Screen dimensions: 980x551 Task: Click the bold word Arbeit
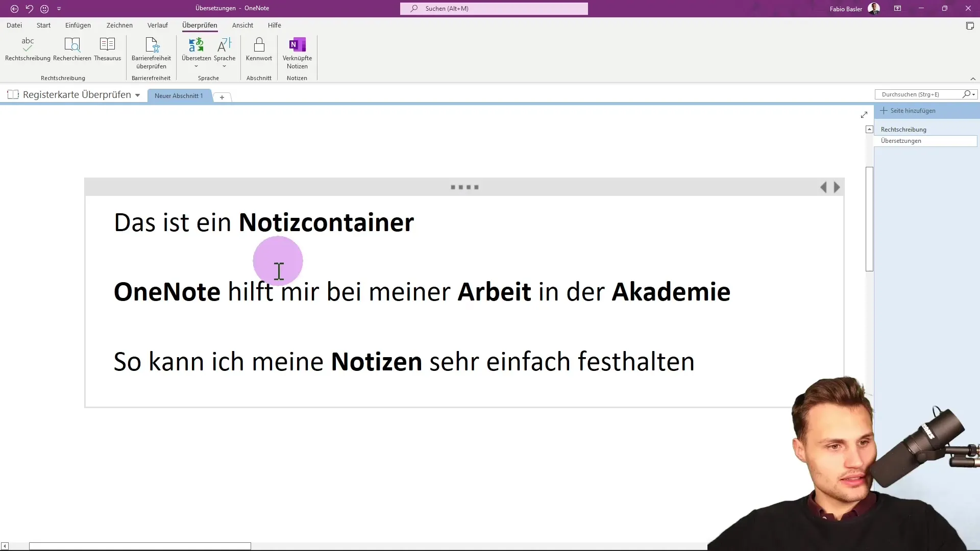(x=494, y=292)
